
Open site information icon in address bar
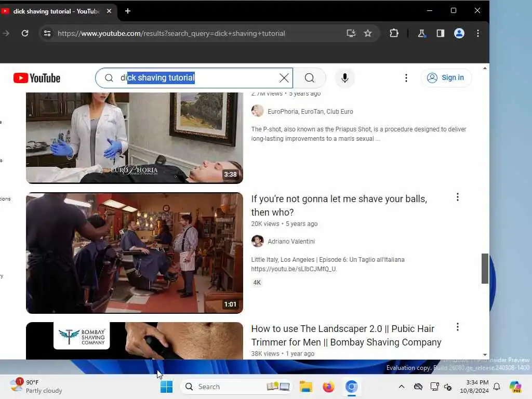tap(47, 33)
